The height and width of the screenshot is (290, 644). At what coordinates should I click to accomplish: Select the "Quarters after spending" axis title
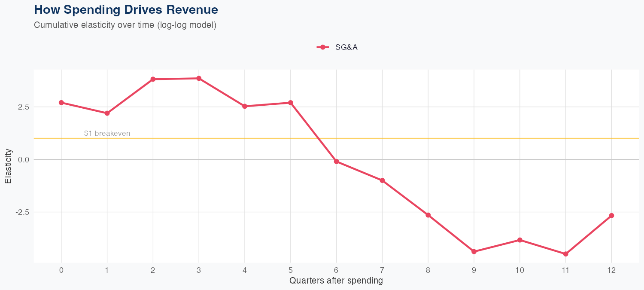pyautogui.click(x=336, y=281)
